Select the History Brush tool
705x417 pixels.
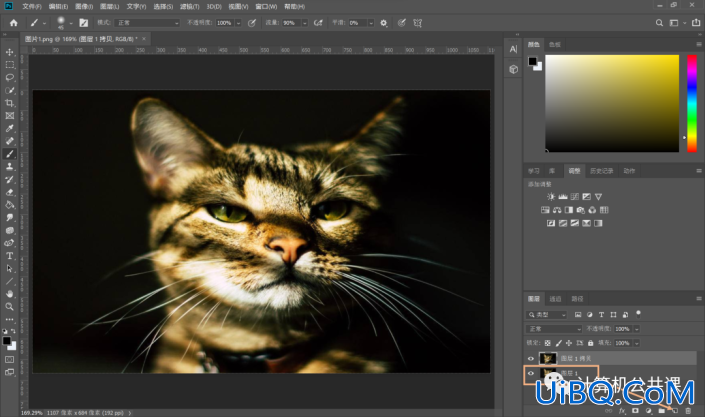pos(9,179)
